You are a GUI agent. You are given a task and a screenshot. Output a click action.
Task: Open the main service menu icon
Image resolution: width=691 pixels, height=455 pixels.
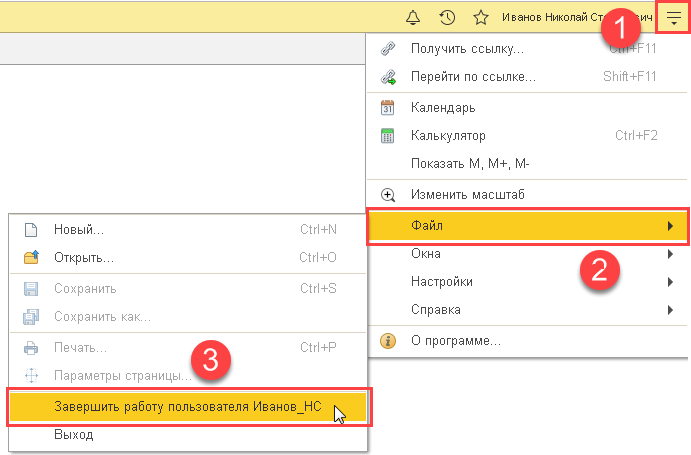click(673, 18)
